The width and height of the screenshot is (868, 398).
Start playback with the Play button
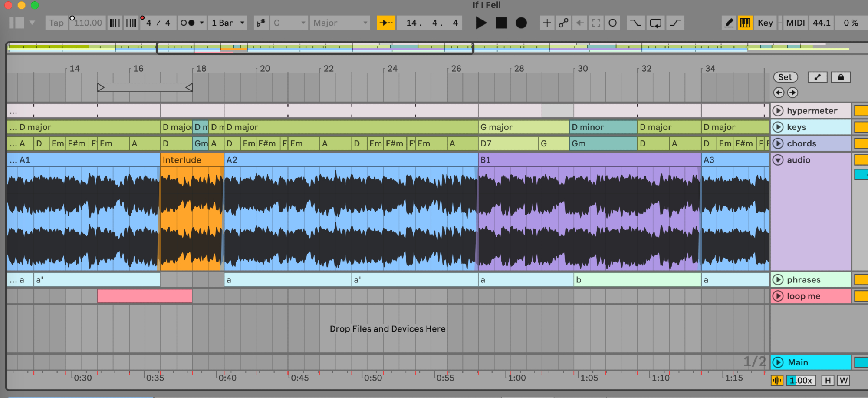tap(480, 23)
